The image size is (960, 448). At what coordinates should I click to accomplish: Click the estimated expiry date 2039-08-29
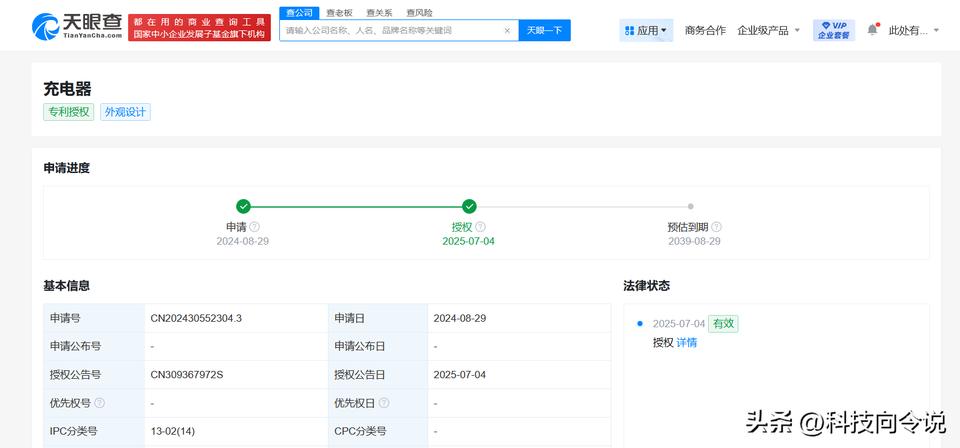click(x=694, y=241)
